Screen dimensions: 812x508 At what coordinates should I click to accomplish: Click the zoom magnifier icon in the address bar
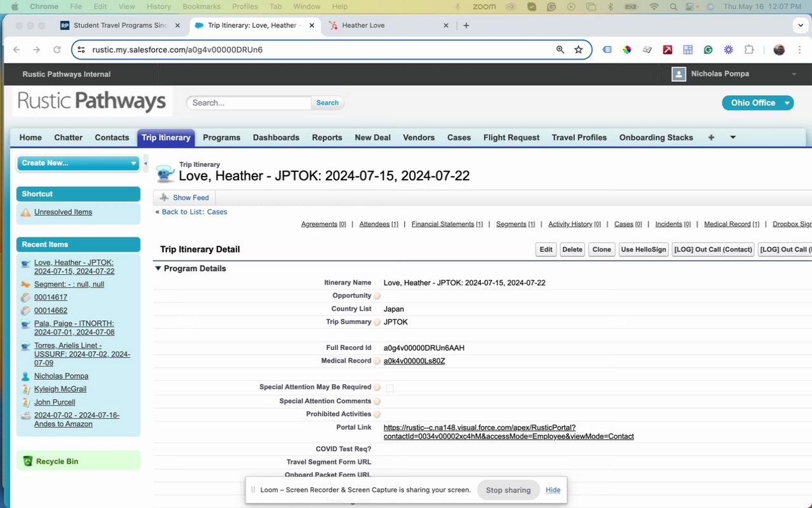pos(560,50)
